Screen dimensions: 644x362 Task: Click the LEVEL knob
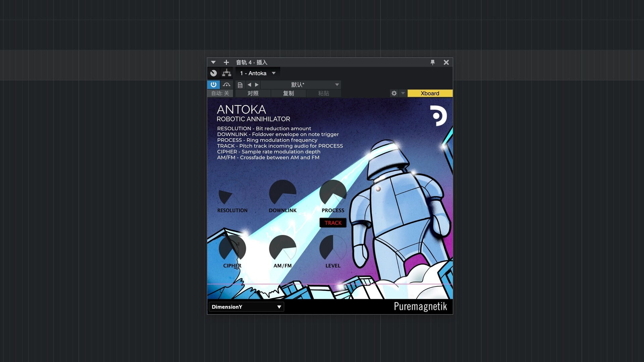click(333, 249)
